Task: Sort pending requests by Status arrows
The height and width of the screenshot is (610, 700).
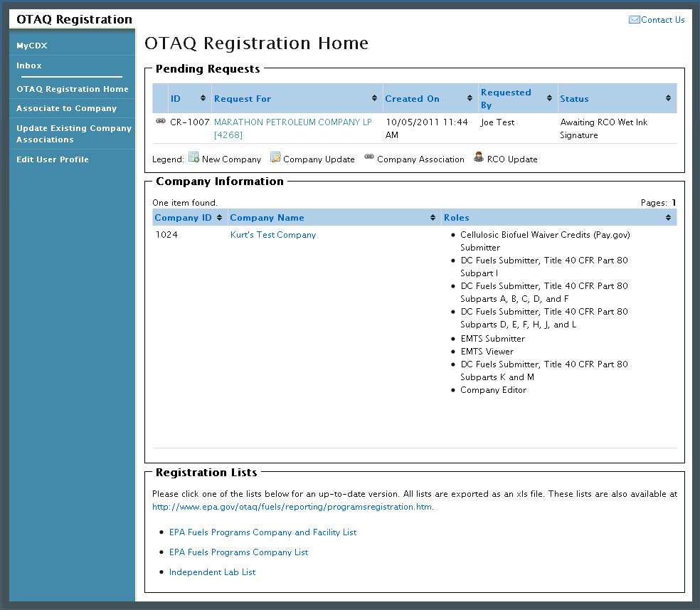Action: coord(668,98)
